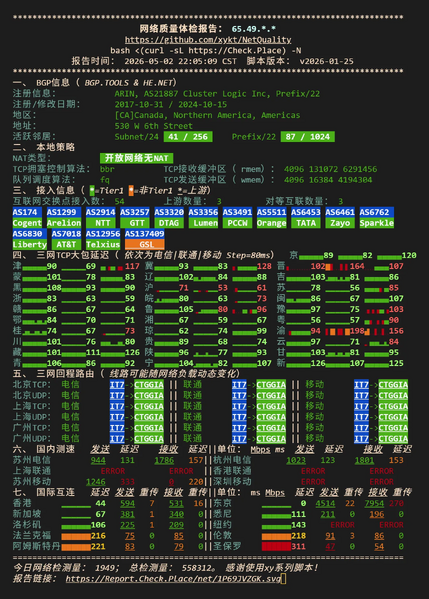
Task: Click the Subnet/24 badge 41 / 256
Action: [x=188, y=137]
